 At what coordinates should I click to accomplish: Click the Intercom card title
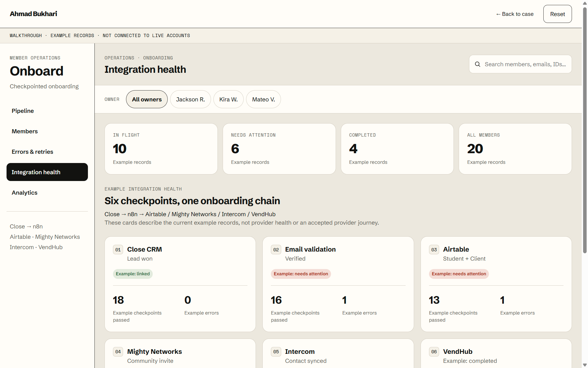[x=300, y=351]
